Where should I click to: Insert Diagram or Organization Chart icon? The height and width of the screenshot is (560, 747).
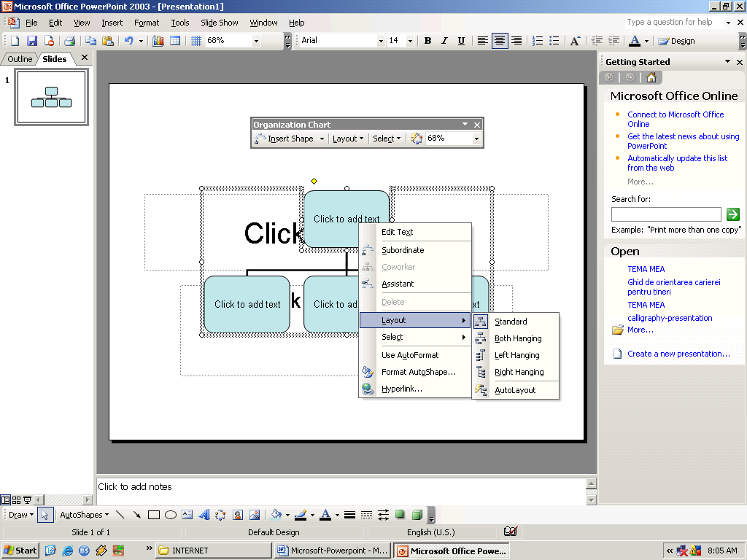pos(220,515)
